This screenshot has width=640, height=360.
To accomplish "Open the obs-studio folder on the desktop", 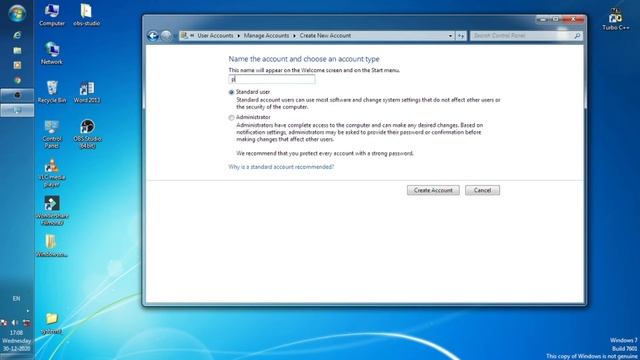I will [x=87, y=15].
